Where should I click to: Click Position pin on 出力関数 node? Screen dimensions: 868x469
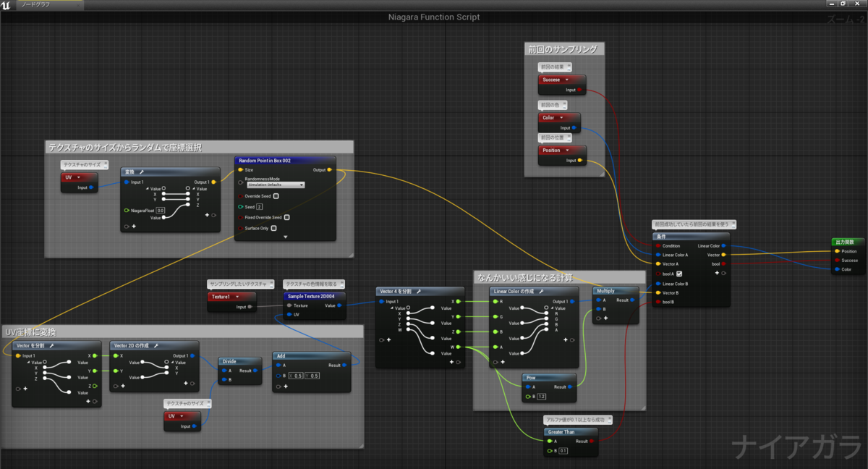[x=837, y=251]
